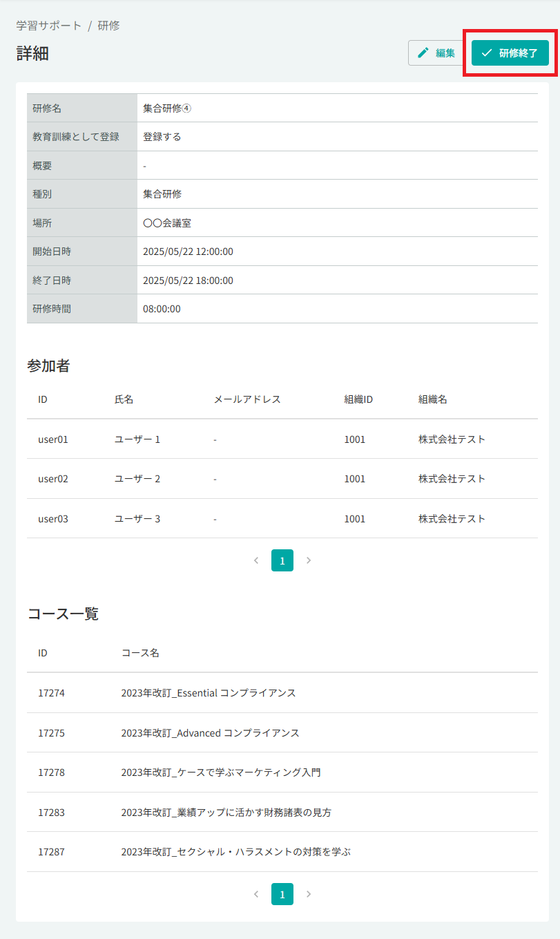
Task: Click the 氏名 column header
Action: click(x=124, y=399)
